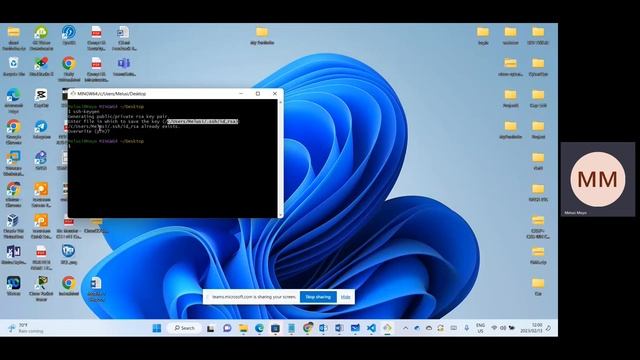Open File Explorer from the taskbar
This screenshot has height=360, width=640.
243,328
